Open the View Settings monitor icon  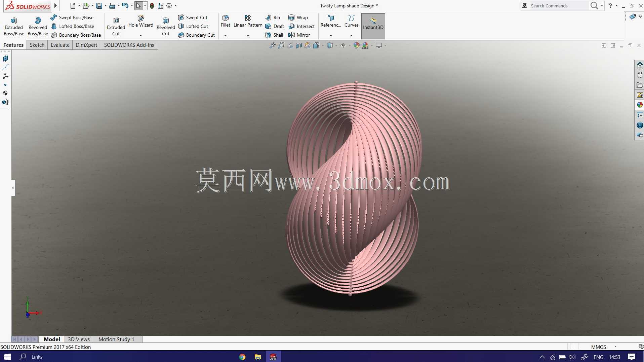379,45
